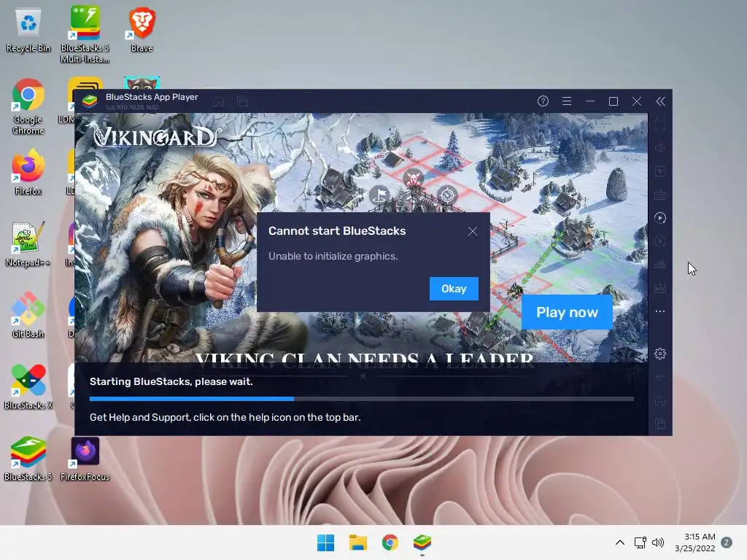Click the 'Unable to initialize graphics.' message
Image resolution: width=747 pixels, height=560 pixels.
click(x=333, y=256)
